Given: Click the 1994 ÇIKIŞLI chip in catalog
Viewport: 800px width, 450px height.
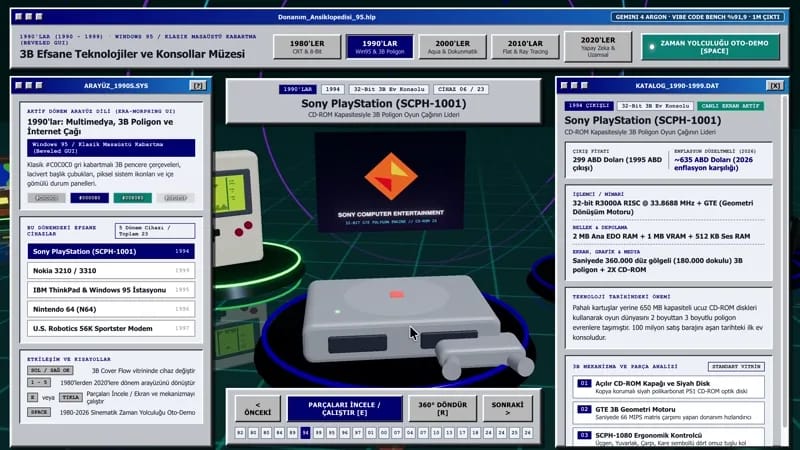Looking at the screenshot, I should coord(588,106).
